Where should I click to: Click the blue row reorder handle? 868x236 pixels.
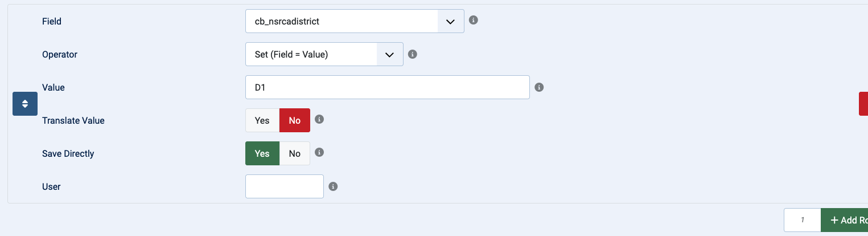tap(25, 104)
